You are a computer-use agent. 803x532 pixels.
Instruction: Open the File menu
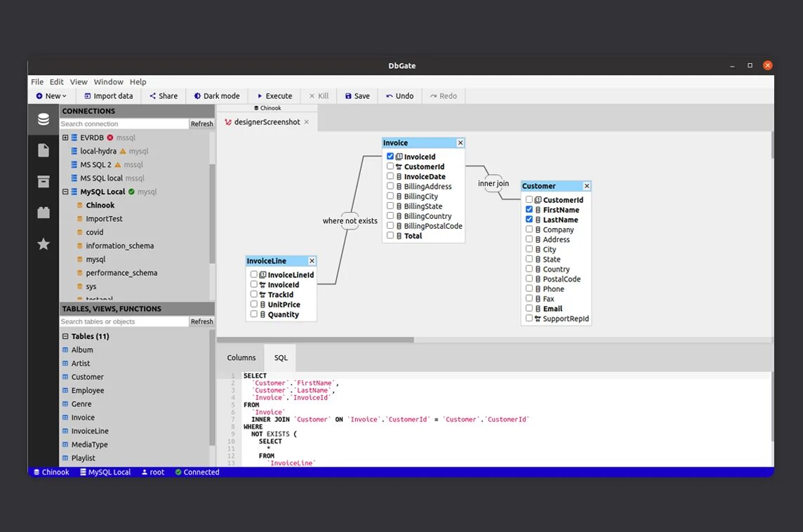pyautogui.click(x=37, y=82)
